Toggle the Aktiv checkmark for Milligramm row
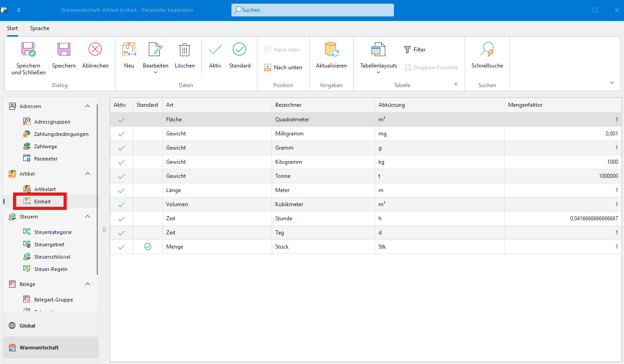 click(x=121, y=134)
